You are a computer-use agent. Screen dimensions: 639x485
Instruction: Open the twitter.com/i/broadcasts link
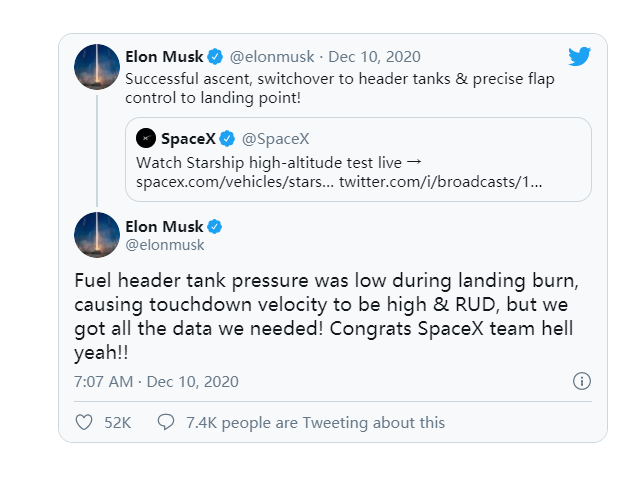[441, 182]
